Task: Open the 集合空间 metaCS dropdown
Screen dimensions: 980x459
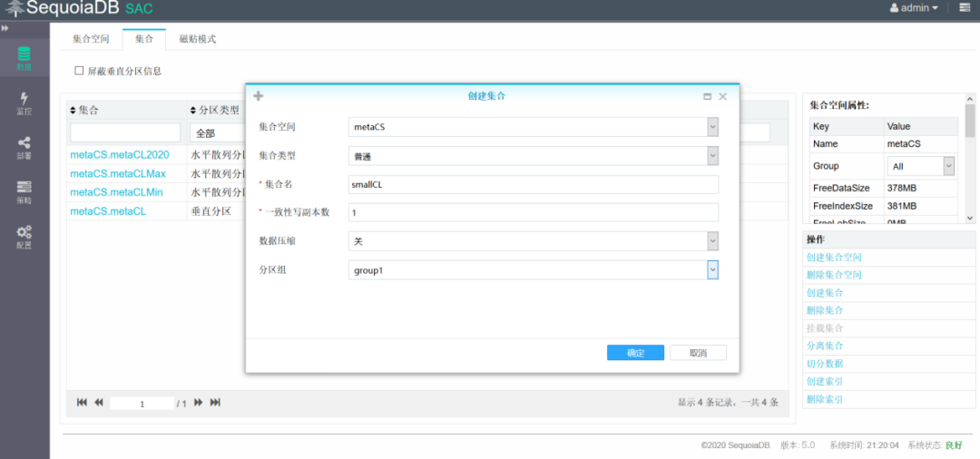Action: 534,127
